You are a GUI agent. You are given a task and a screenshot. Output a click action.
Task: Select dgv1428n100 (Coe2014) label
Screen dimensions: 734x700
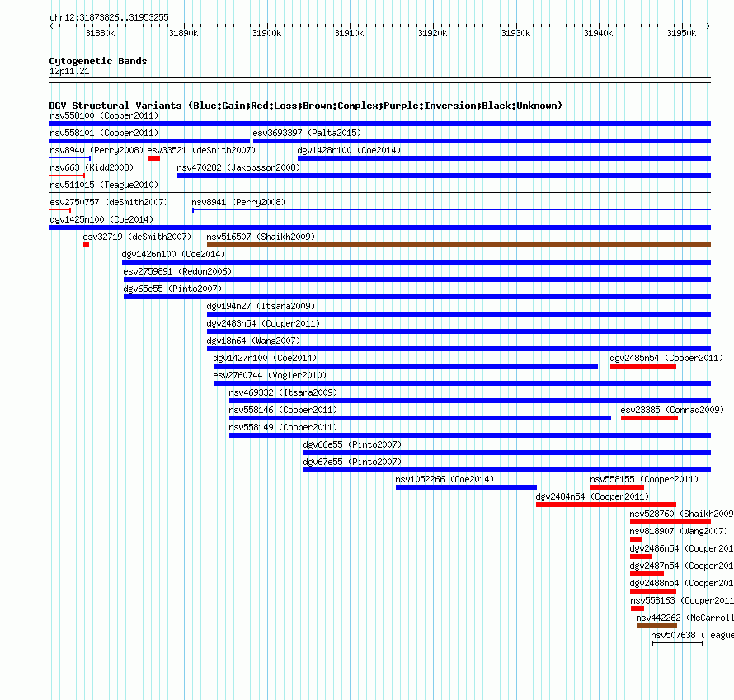tap(349, 150)
